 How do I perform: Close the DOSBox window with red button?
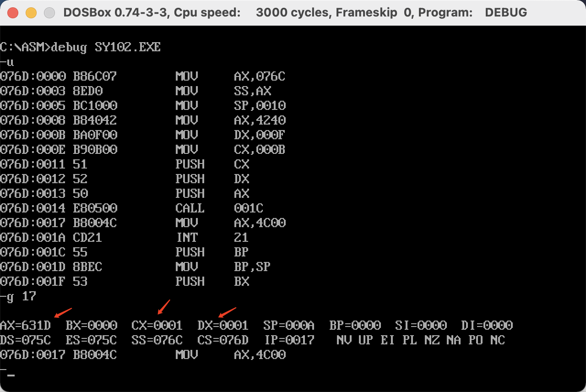(13, 12)
